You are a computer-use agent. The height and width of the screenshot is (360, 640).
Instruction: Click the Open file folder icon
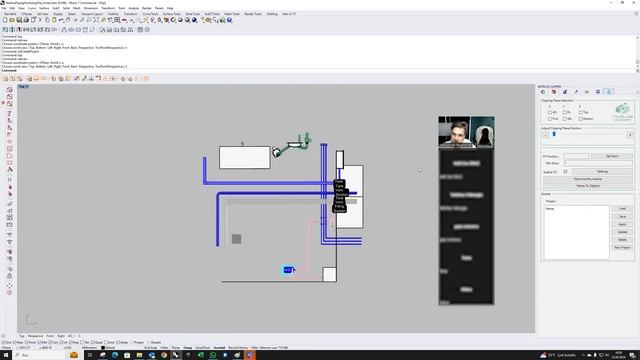pyautogui.click(x=12, y=20)
